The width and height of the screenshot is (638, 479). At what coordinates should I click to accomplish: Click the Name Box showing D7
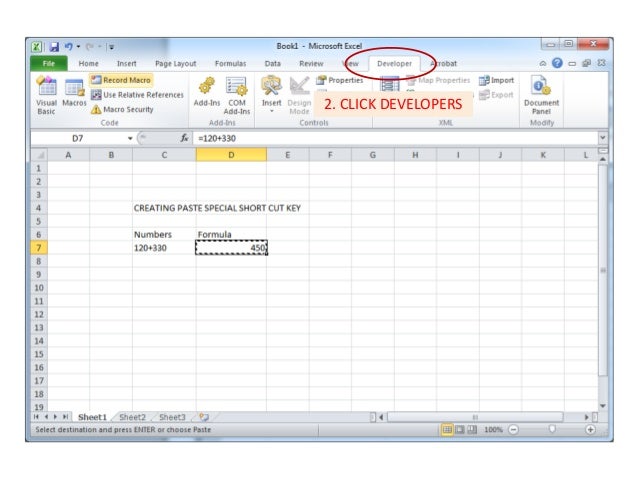pyautogui.click(x=78, y=138)
